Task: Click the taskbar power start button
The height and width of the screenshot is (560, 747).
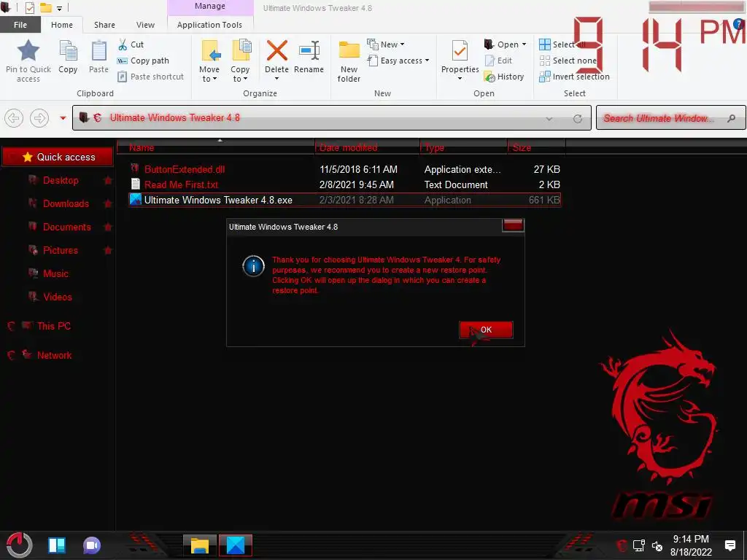Action: (x=19, y=545)
